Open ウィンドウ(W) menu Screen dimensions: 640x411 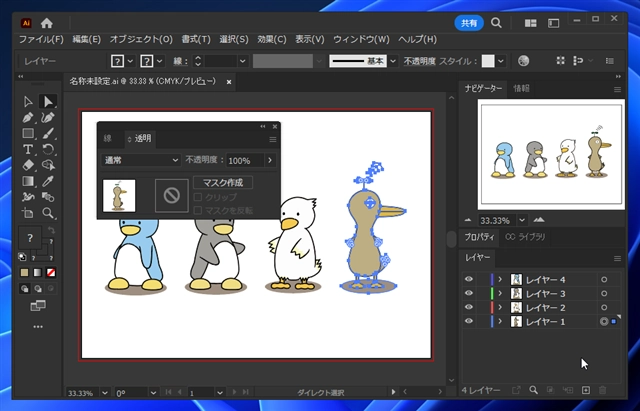tap(361, 40)
